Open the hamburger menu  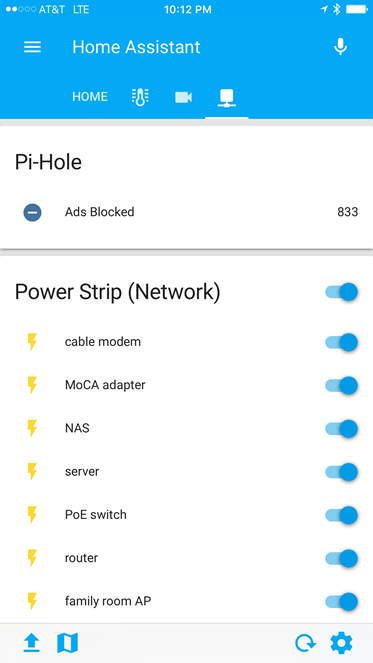(x=32, y=47)
